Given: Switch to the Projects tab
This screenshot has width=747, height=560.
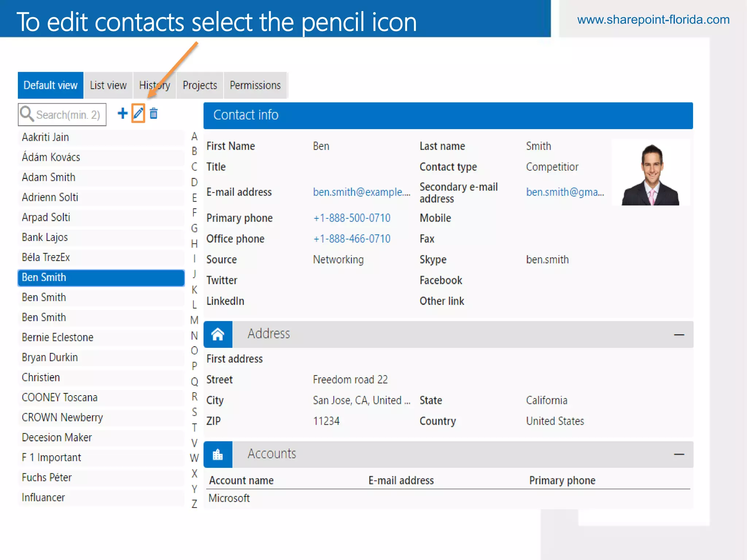Looking at the screenshot, I should click(x=200, y=85).
